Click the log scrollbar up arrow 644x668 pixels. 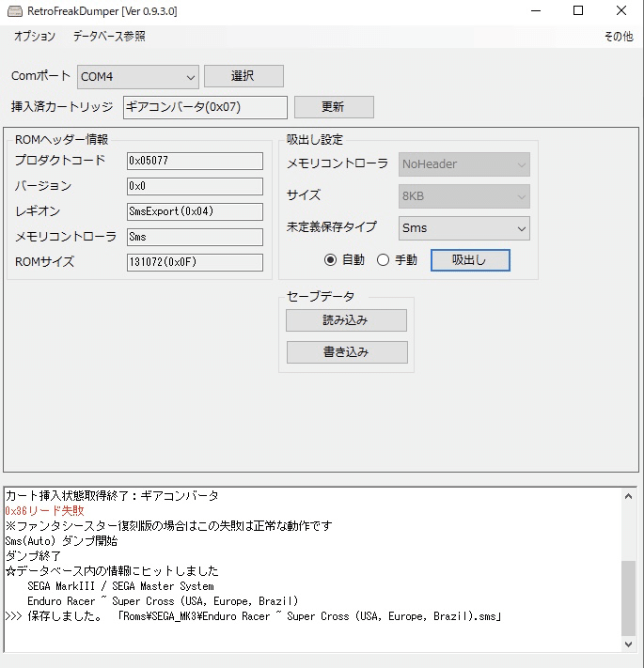click(x=628, y=496)
